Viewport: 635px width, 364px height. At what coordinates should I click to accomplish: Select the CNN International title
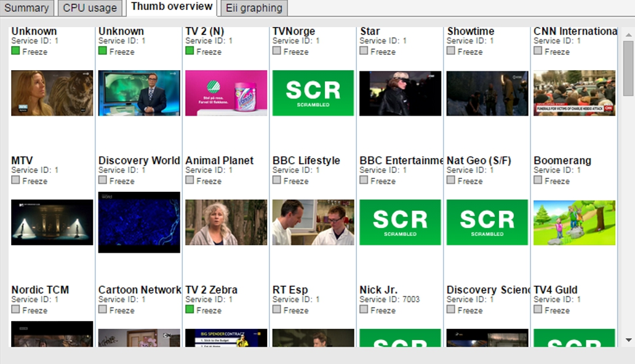pos(575,31)
